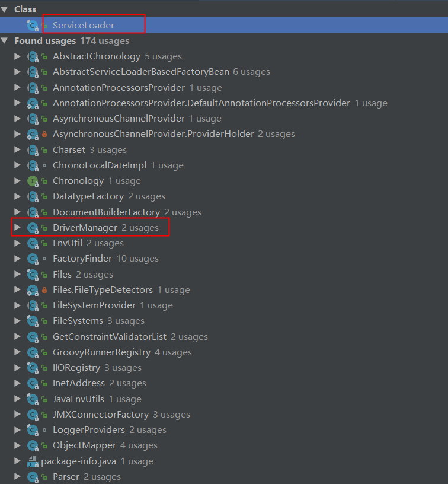Screen dimensions: 448x484
Task: Click the Files final class icon
Action: pos(33,275)
